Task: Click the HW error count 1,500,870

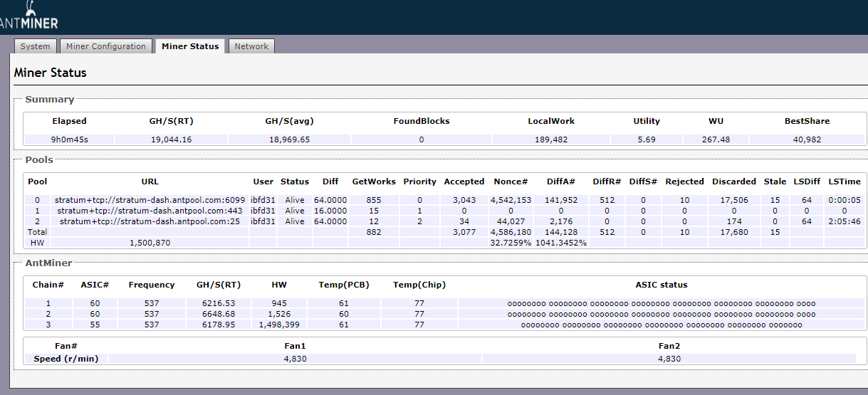Action: (x=150, y=243)
